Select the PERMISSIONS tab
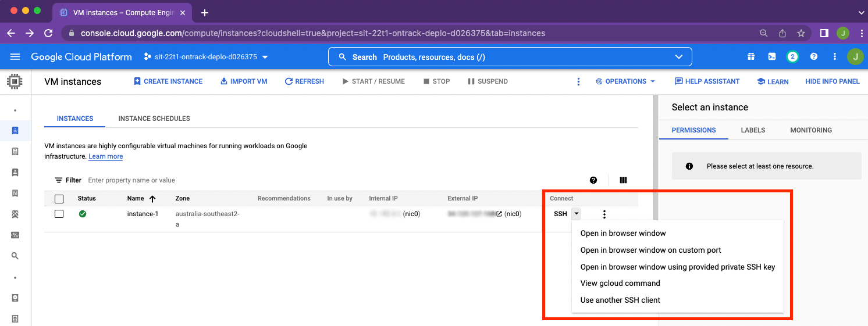868x326 pixels. [693, 130]
